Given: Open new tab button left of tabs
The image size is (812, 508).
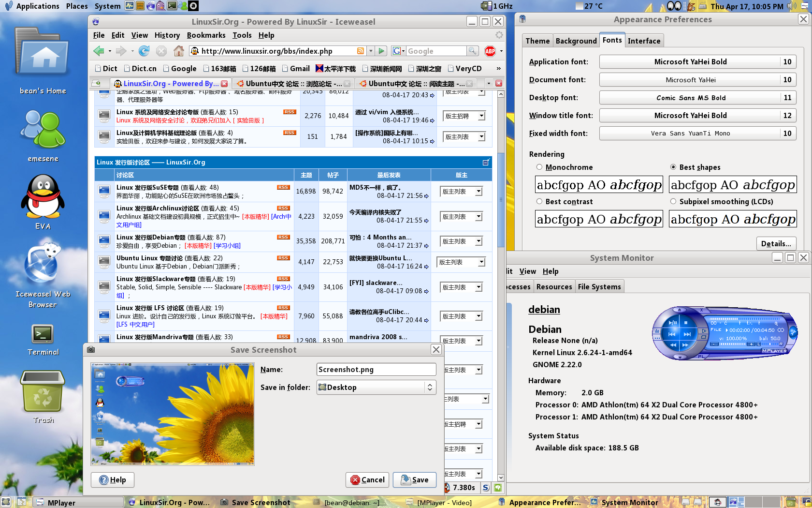Looking at the screenshot, I should (96, 83).
